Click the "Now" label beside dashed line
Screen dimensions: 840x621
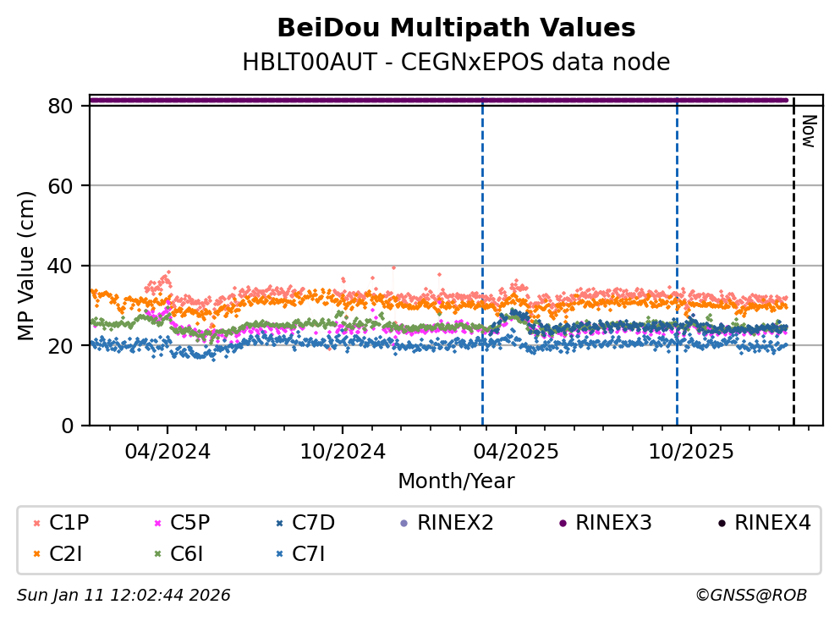point(808,131)
